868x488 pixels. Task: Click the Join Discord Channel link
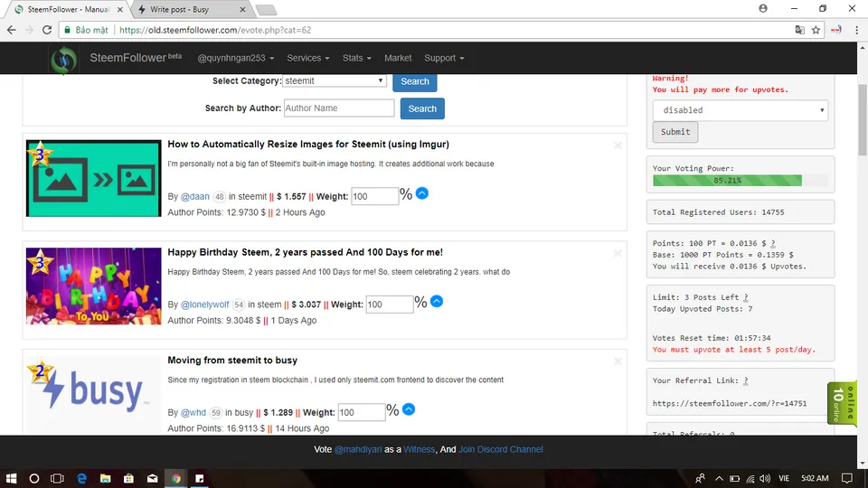pyautogui.click(x=500, y=449)
